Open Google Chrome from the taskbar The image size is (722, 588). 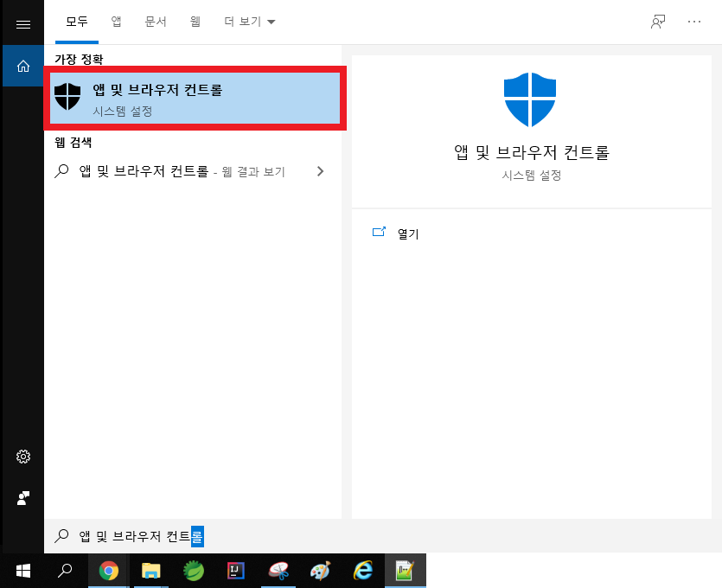tap(109, 571)
